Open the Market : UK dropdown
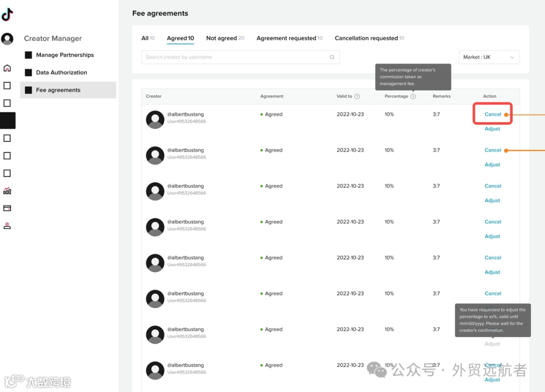 click(x=488, y=58)
